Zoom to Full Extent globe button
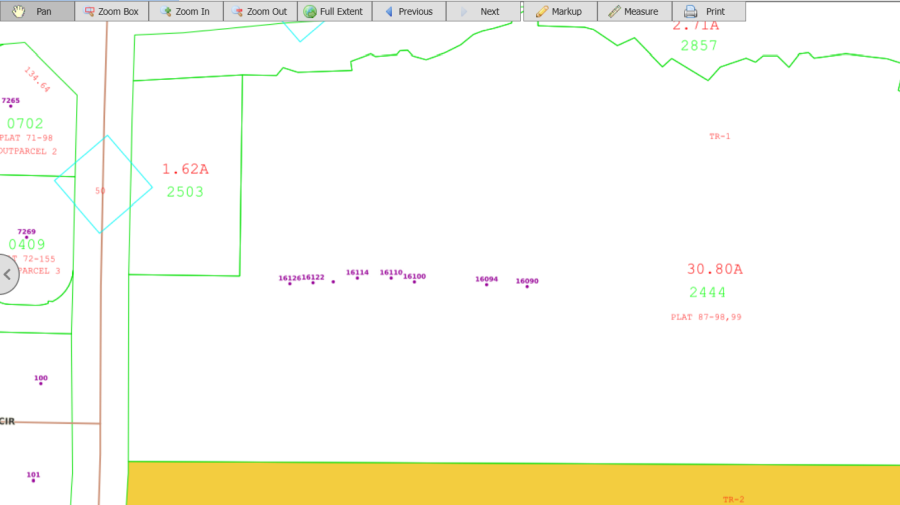Image resolution: width=900 pixels, height=505 pixels. (334, 11)
